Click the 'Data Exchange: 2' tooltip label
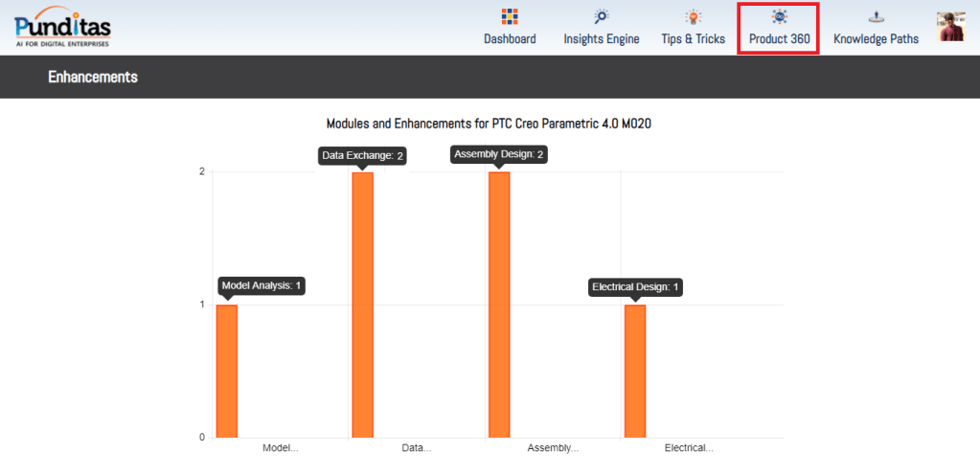Image resolution: width=980 pixels, height=475 pixels. coord(362,155)
